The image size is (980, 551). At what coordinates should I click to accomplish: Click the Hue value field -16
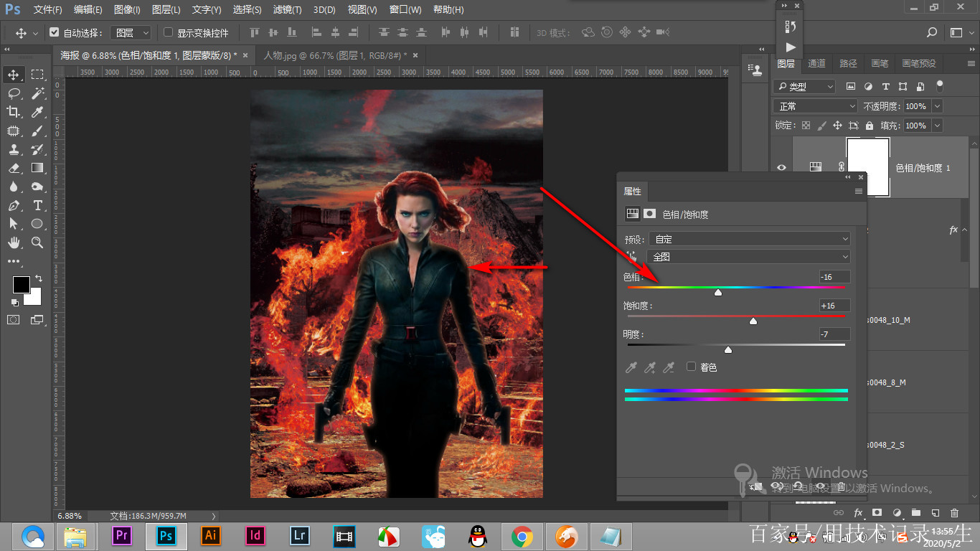(x=835, y=277)
